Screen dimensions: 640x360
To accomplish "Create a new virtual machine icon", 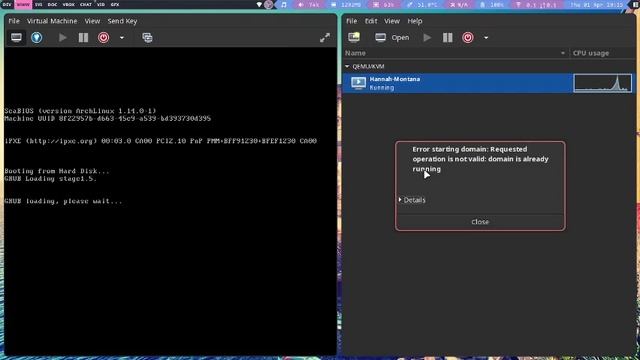I will 354,38.
